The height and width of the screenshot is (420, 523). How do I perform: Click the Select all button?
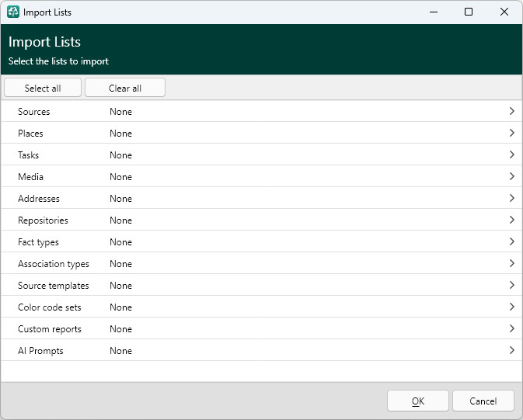[x=43, y=88]
